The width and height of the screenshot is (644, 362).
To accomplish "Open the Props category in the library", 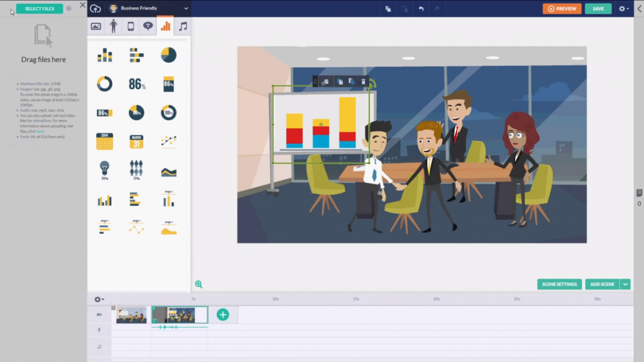I will 131,25.
